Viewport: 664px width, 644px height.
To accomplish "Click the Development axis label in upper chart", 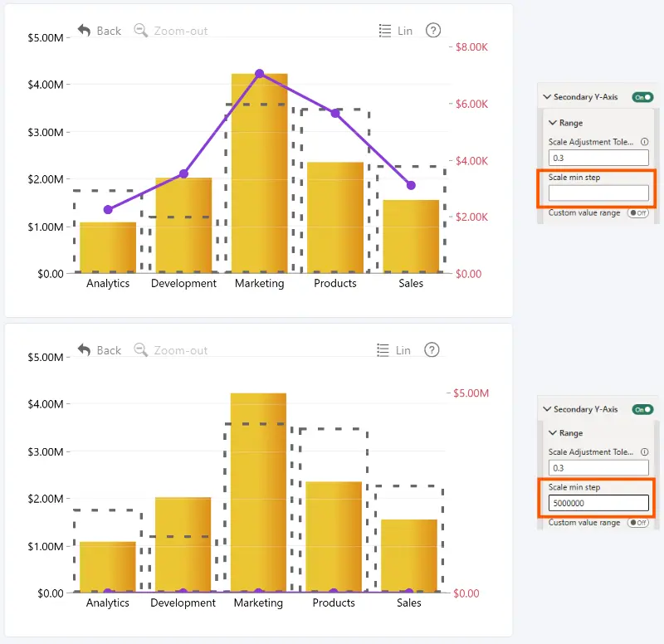I will 183,283.
